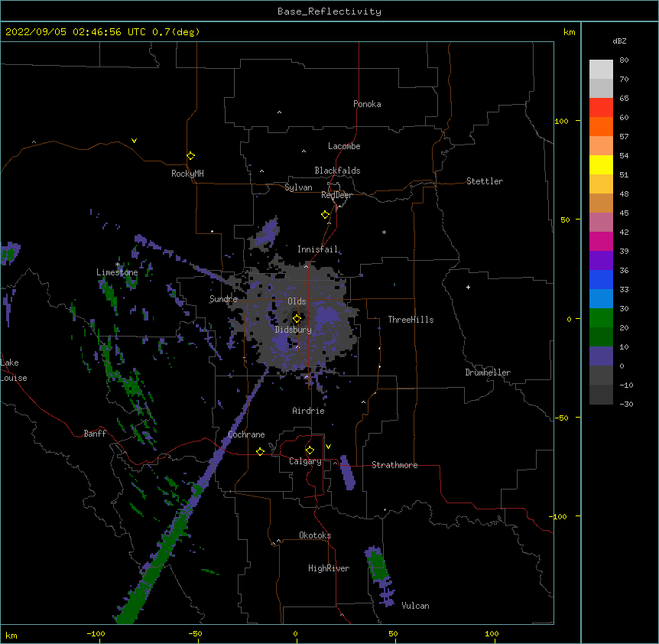The image size is (659, 644).
Task: Click the ThreeHills label
Action: tap(411, 320)
